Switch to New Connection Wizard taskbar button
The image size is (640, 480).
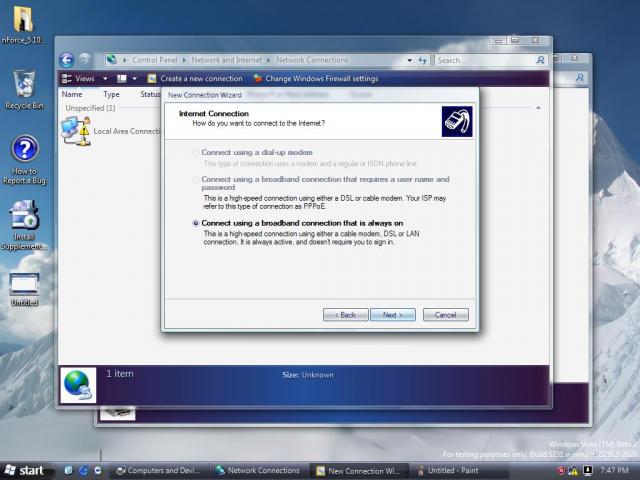pos(359,471)
